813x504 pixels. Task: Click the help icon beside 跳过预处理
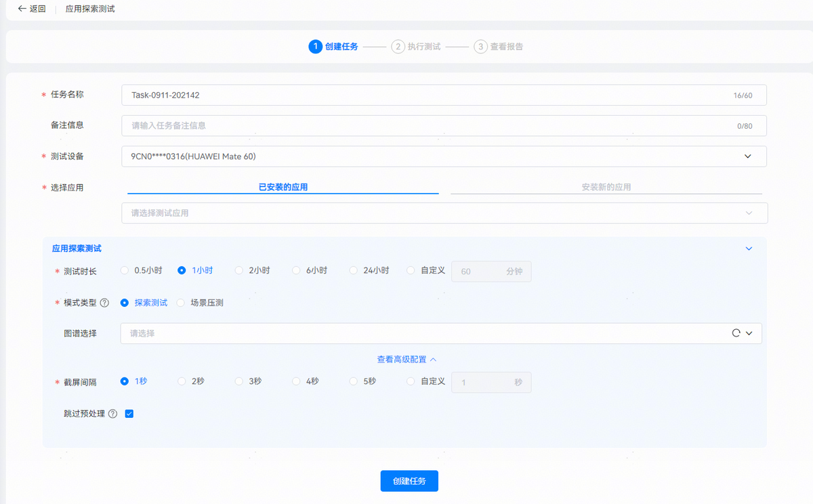coord(112,414)
